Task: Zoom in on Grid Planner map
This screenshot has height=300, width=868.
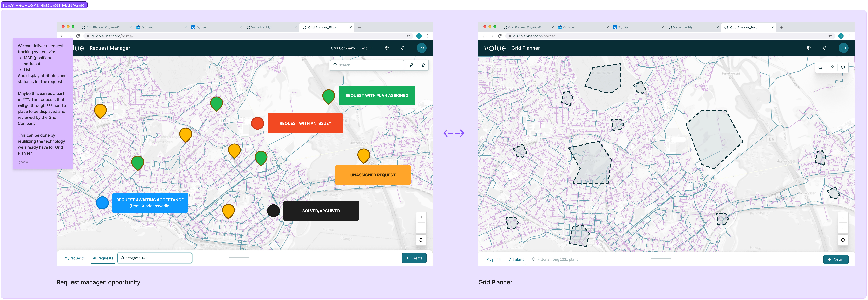Action: [x=843, y=217]
